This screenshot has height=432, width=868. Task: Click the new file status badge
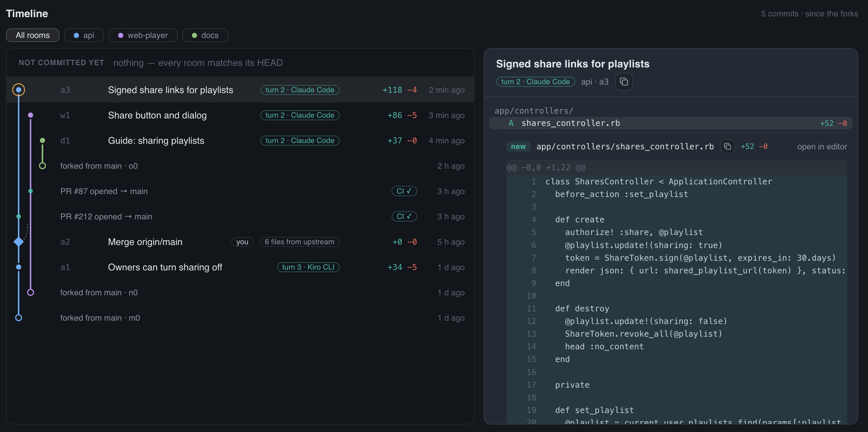click(518, 146)
